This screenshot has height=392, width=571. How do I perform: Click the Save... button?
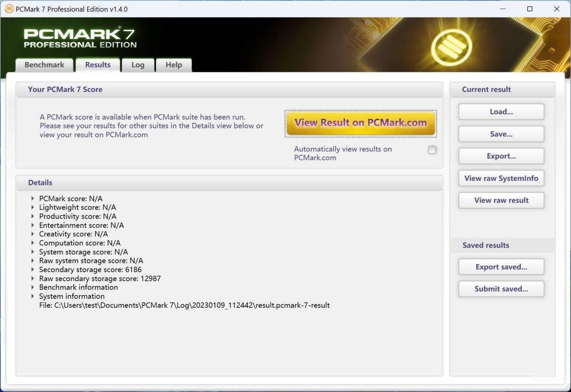tap(502, 134)
